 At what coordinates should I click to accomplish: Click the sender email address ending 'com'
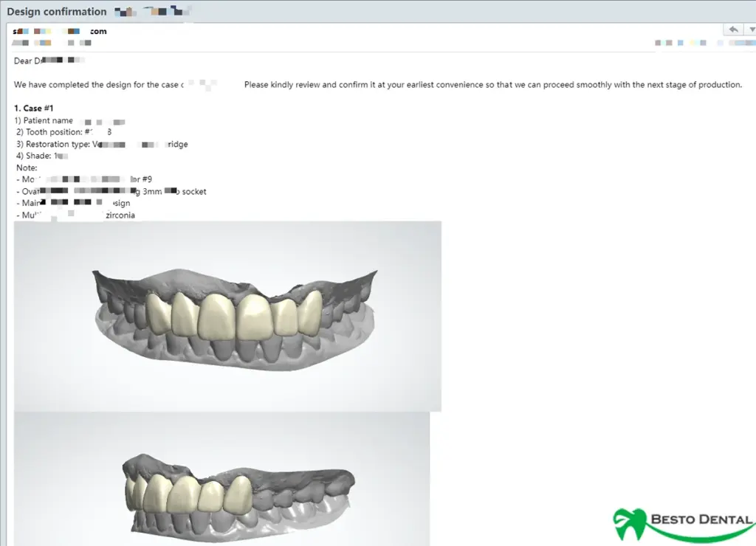click(x=60, y=31)
